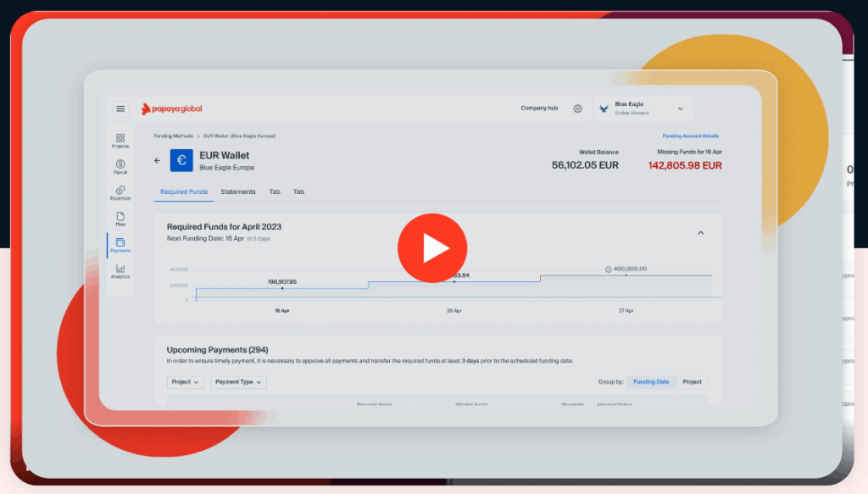Click the Blue Eagle company logo icon

(604, 109)
